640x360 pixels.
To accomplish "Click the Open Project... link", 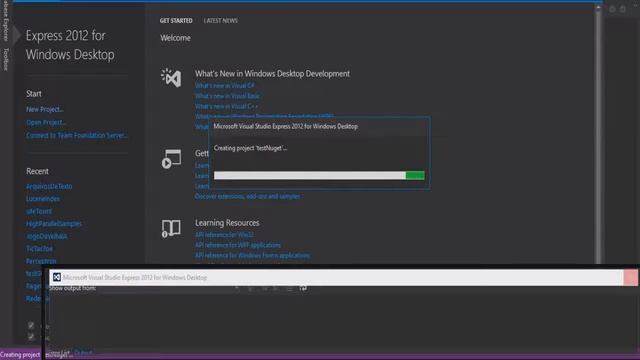I will click(46, 122).
